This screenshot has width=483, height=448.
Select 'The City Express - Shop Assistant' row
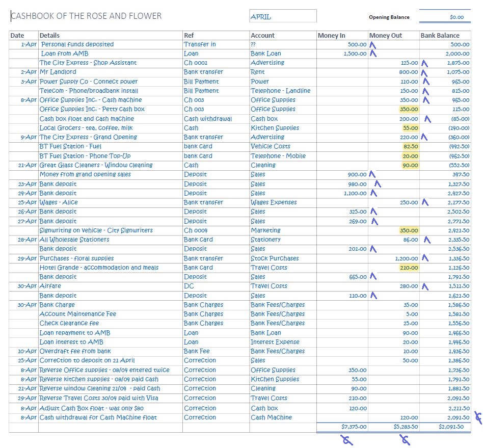pyautogui.click(x=88, y=63)
